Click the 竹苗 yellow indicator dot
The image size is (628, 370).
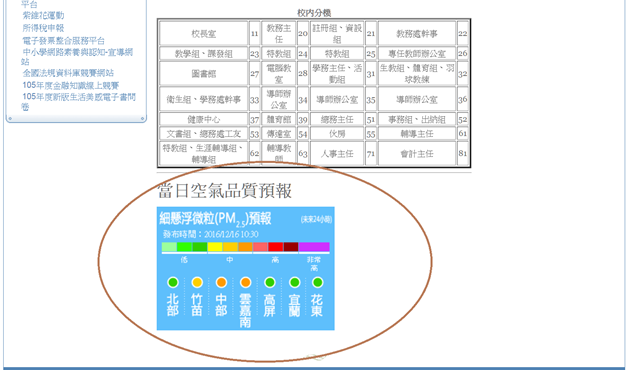pos(197,282)
